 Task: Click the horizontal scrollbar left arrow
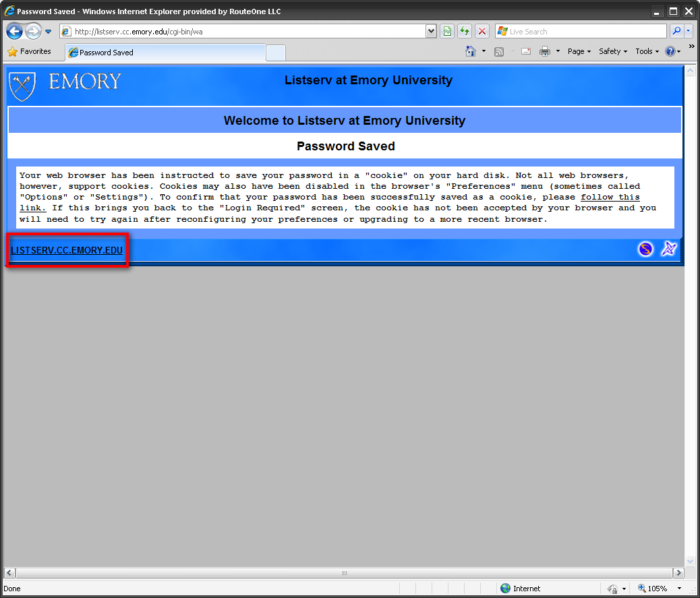pos(9,572)
